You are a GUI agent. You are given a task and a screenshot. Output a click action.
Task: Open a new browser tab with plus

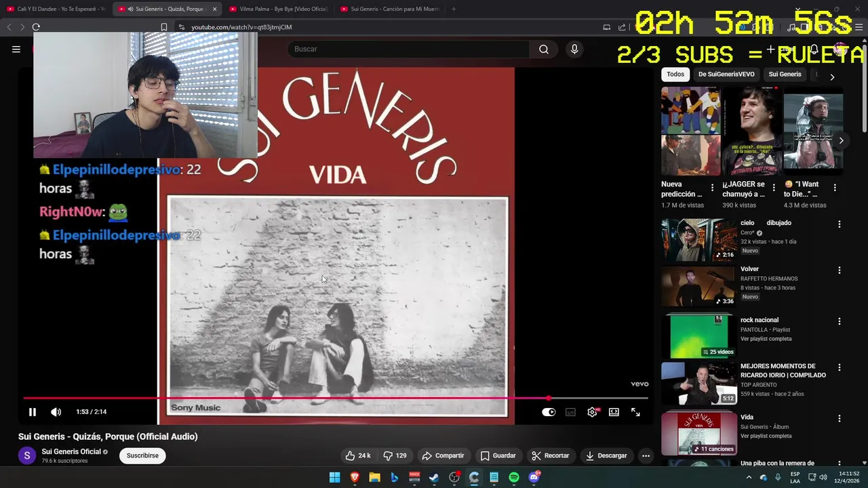(x=454, y=9)
